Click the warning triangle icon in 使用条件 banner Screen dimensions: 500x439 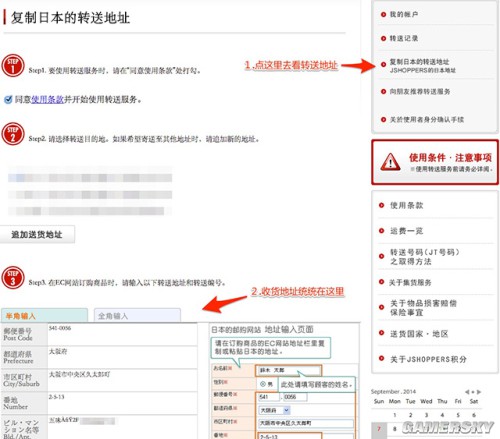click(390, 162)
